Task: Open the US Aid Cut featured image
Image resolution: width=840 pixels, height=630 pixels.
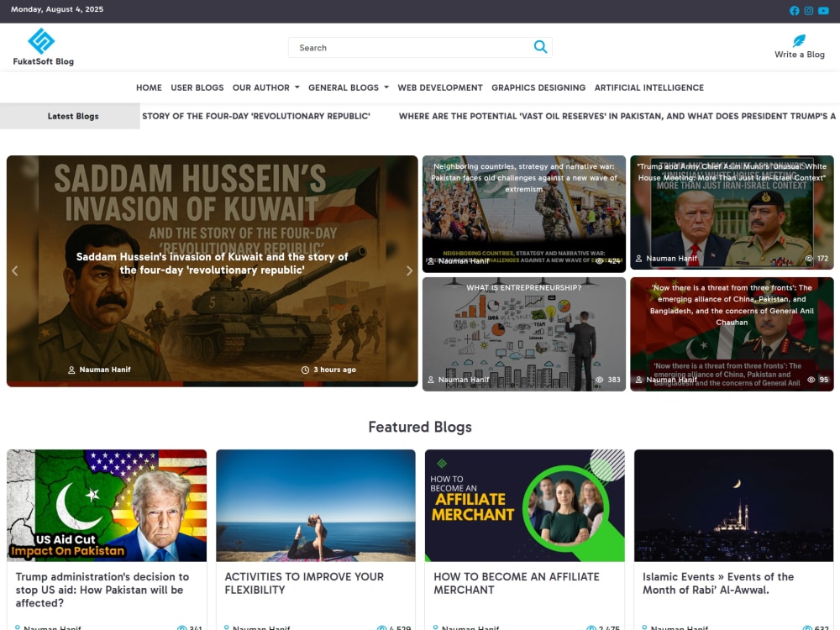Action: pos(107,506)
